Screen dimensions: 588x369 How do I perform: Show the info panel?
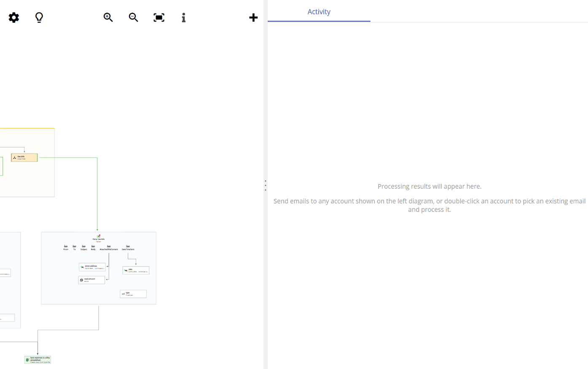[183, 17]
